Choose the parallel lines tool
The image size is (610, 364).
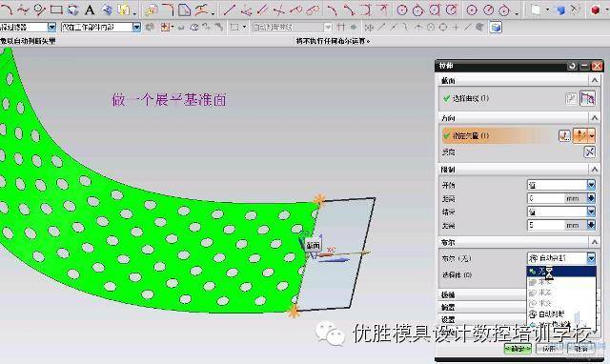click(263, 10)
